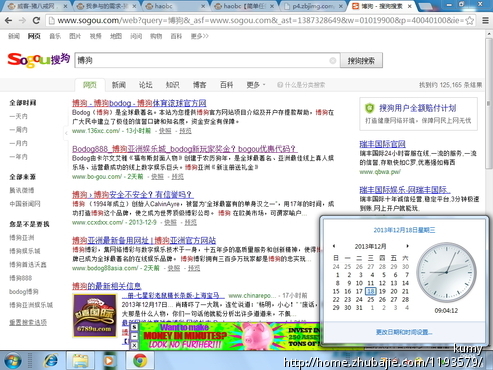Image resolution: width=493 pixels, height=370 pixels.
Task: Click 更改日期和时间设置 link
Action: [x=404, y=332]
